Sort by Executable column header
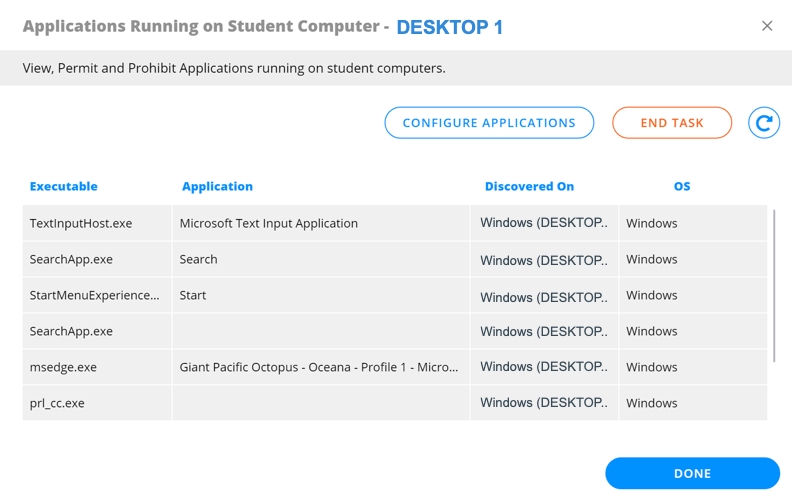 click(64, 186)
